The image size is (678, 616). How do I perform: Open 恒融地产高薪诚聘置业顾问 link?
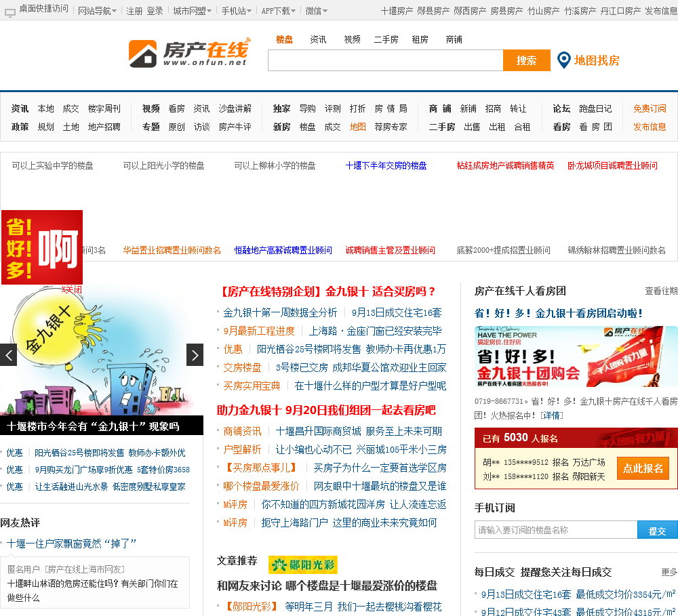click(283, 250)
